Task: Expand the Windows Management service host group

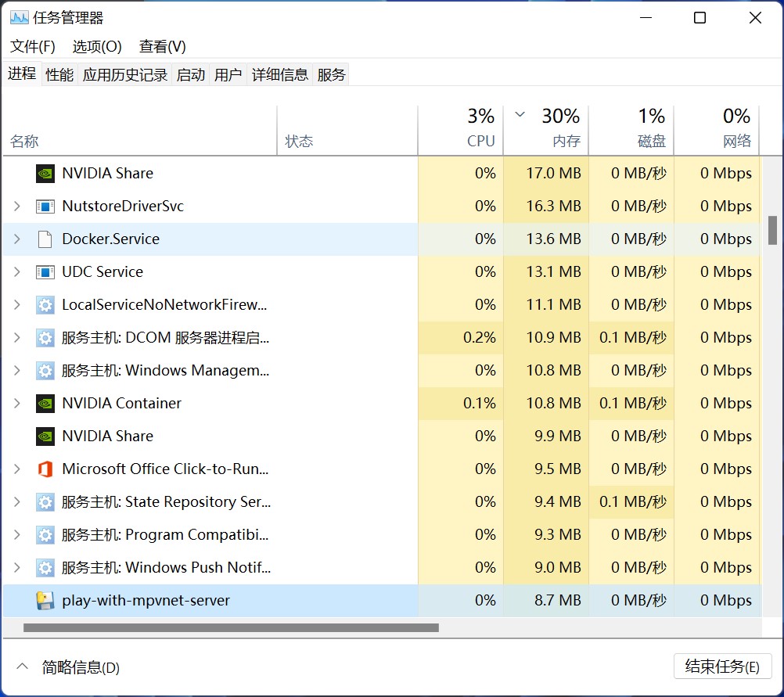Action: [x=17, y=370]
